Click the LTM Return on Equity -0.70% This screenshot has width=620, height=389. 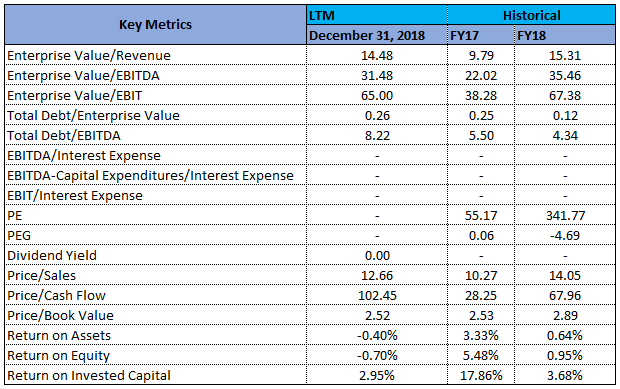click(377, 355)
